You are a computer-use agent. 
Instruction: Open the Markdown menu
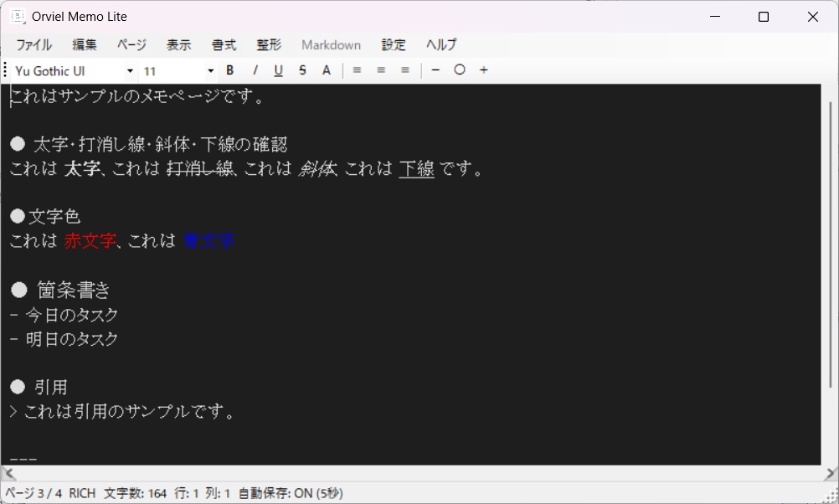(x=332, y=45)
